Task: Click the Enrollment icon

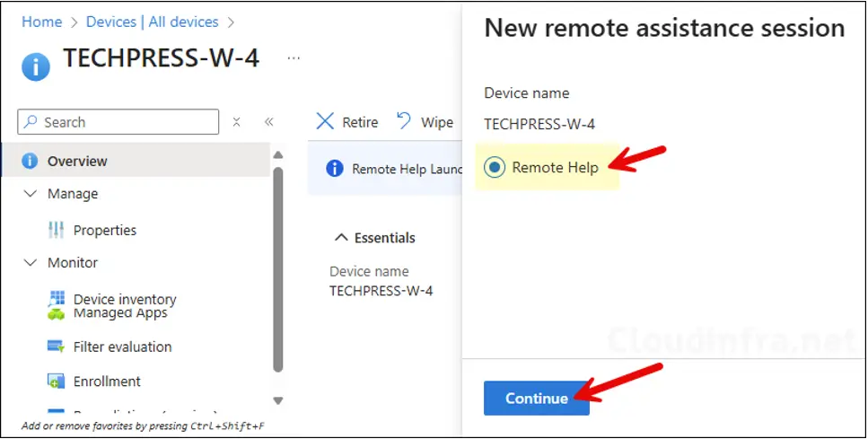Action: [56, 382]
